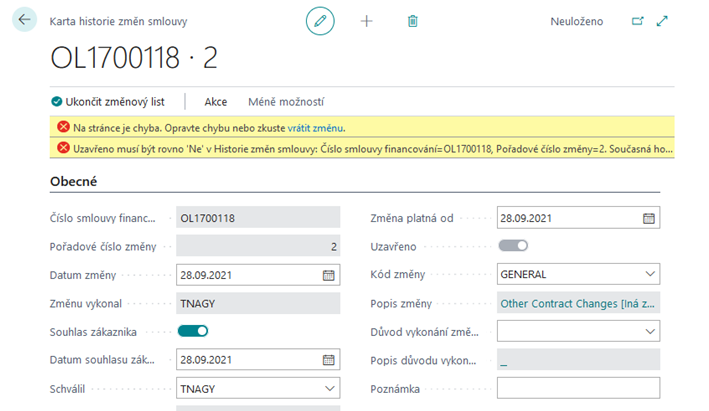The image size is (709, 411).
Task: Click the vrátit změnu link
Action: pos(315,128)
